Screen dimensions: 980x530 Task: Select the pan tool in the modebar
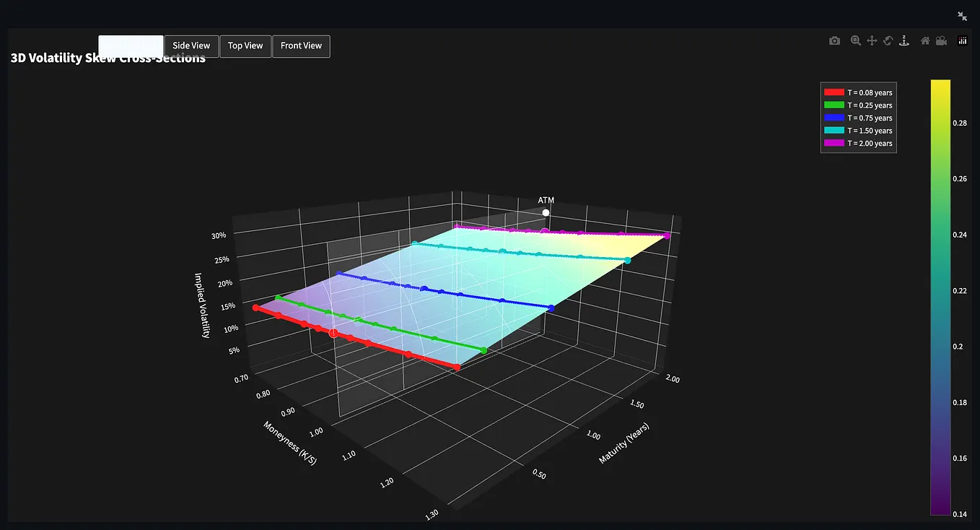coord(872,41)
